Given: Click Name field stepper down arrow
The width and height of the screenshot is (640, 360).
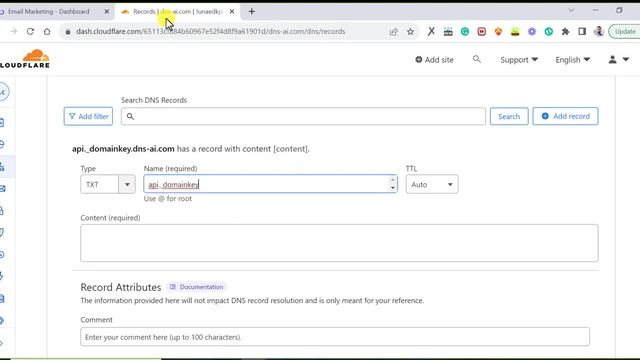Looking at the screenshot, I should [x=393, y=188].
